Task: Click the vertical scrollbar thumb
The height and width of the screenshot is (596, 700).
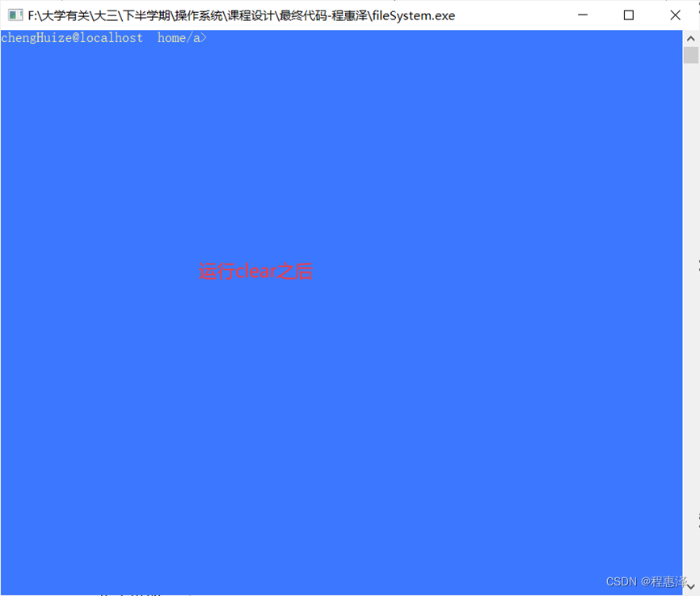Action: [x=690, y=55]
